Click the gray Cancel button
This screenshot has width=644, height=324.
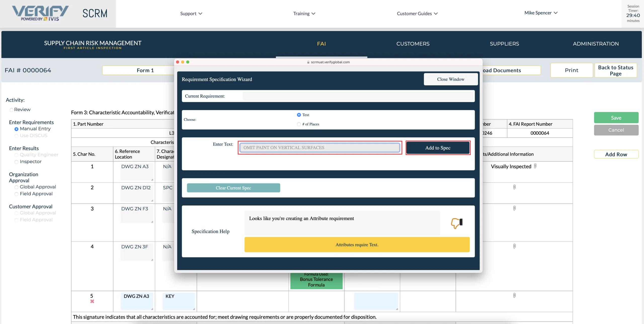tap(616, 130)
